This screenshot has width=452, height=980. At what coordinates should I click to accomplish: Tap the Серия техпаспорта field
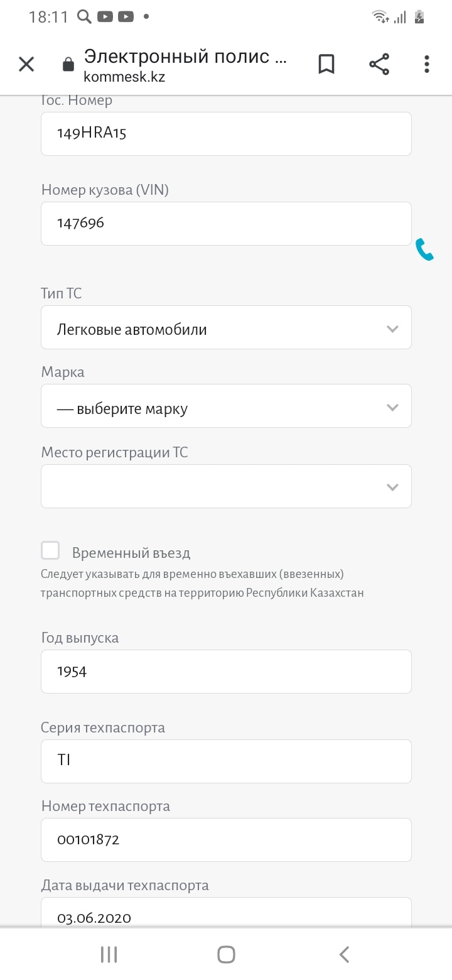(226, 761)
